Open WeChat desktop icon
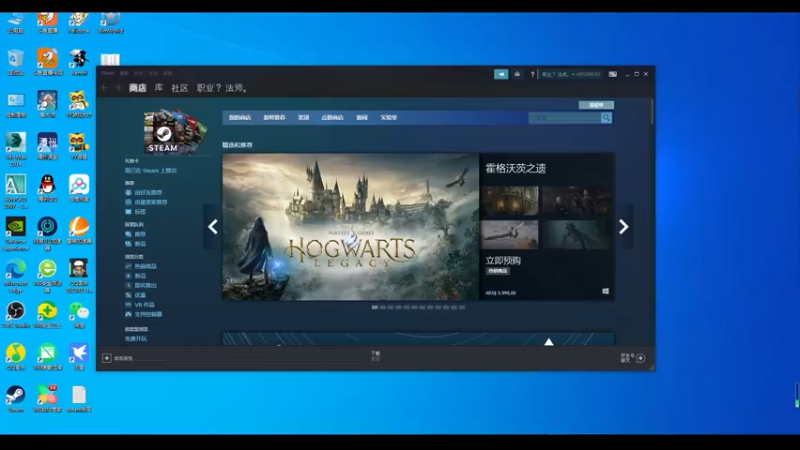 point(79,314)
